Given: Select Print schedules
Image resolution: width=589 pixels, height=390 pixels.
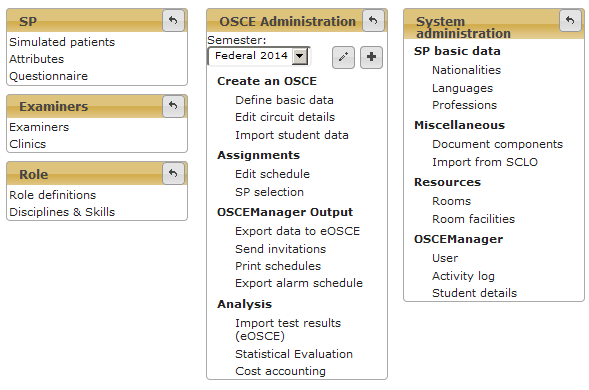Looking at the screenshot, I should pos(278,266).
